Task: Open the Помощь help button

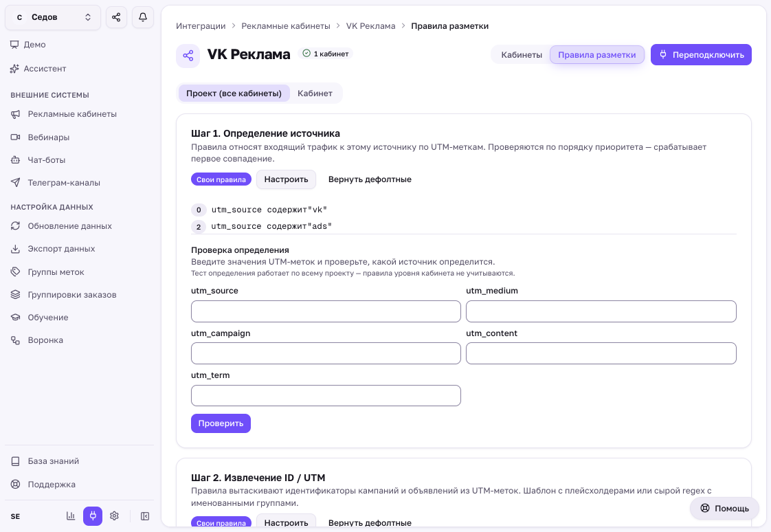Action: point(725,509)
